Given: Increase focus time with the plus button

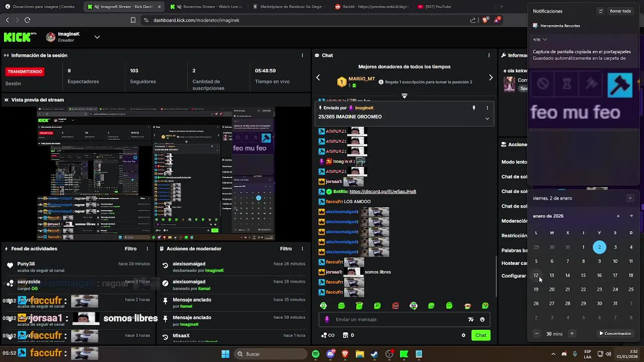Looking at the screenshot, I should (572, 333).
